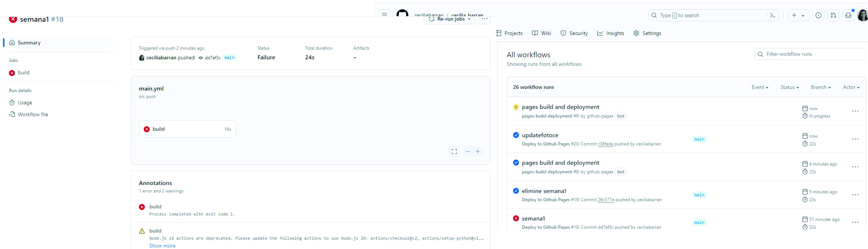Image resolution: width=868 pixels, height=249 pixels.
Task: Switch to the Projects tab
Action: pyautogui.click(x=510, y=33)
